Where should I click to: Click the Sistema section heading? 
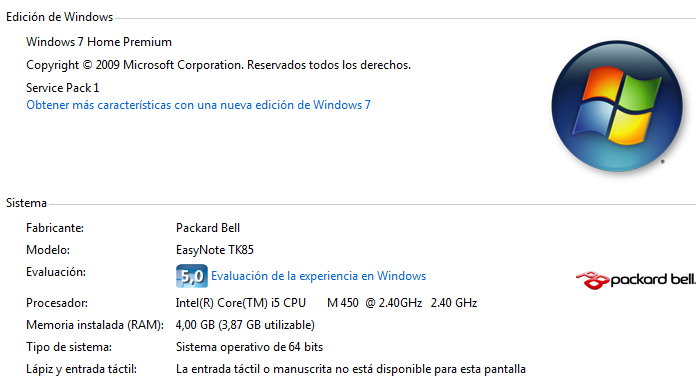[26, 203]
